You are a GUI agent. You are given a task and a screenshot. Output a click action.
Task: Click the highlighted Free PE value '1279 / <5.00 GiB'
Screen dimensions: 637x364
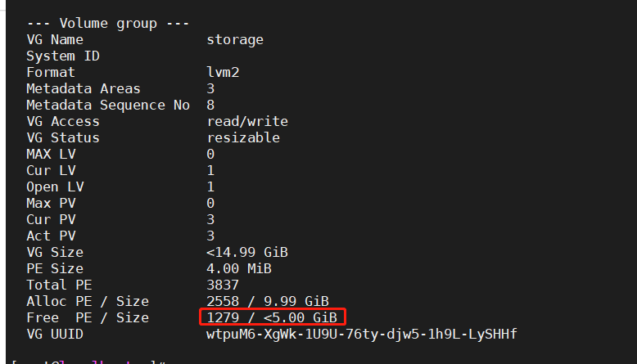pos(272,317)
